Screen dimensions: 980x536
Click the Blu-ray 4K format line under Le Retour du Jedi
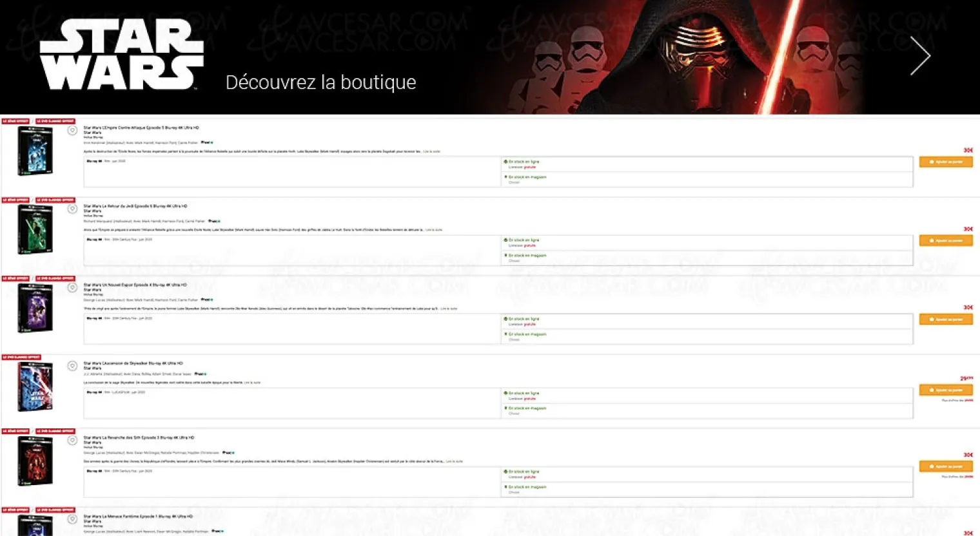click(x=119, y=240)
